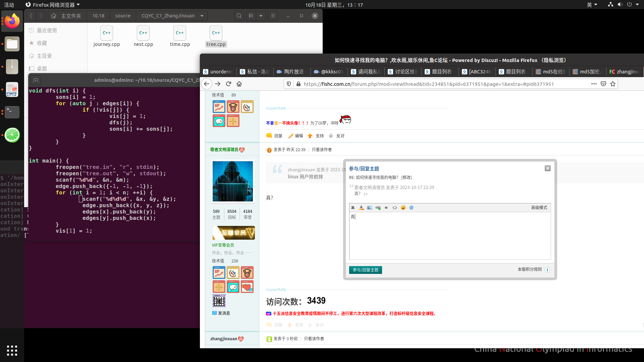Open the Firefox home page

pos(239,84)
